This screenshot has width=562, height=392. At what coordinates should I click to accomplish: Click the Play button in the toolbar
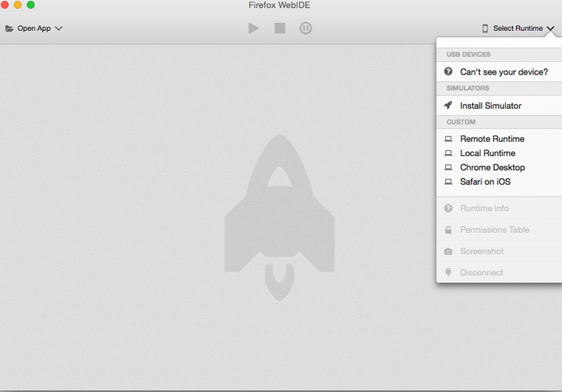pos(254,28)
